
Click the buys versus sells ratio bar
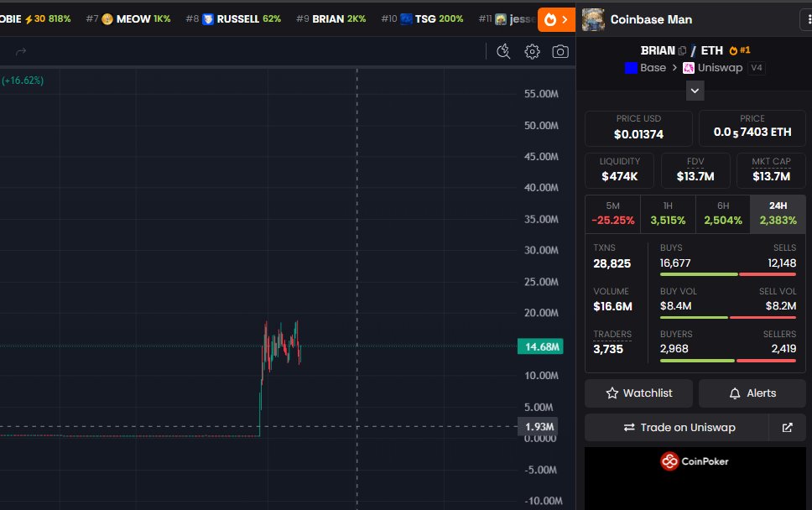click(727, 274)
